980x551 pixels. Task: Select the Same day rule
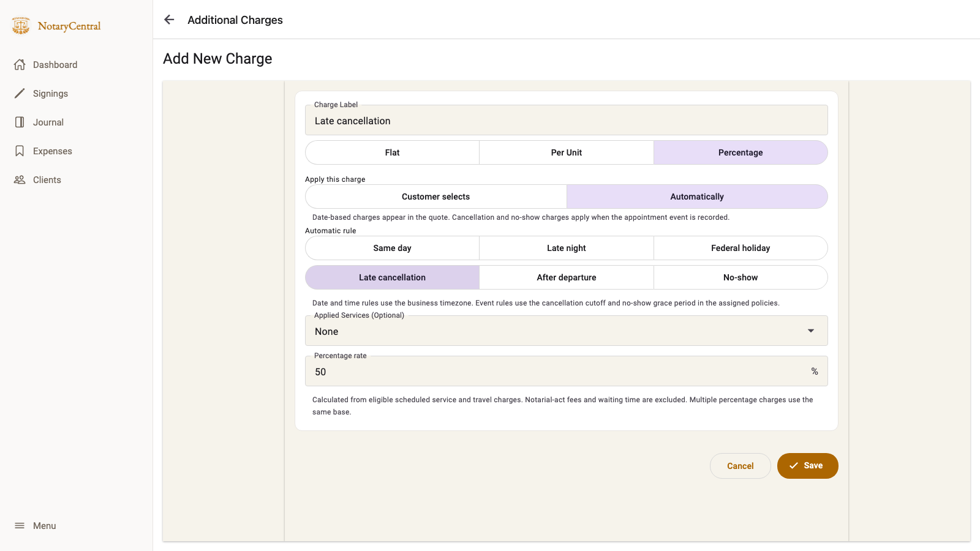[x=392, y=248]
